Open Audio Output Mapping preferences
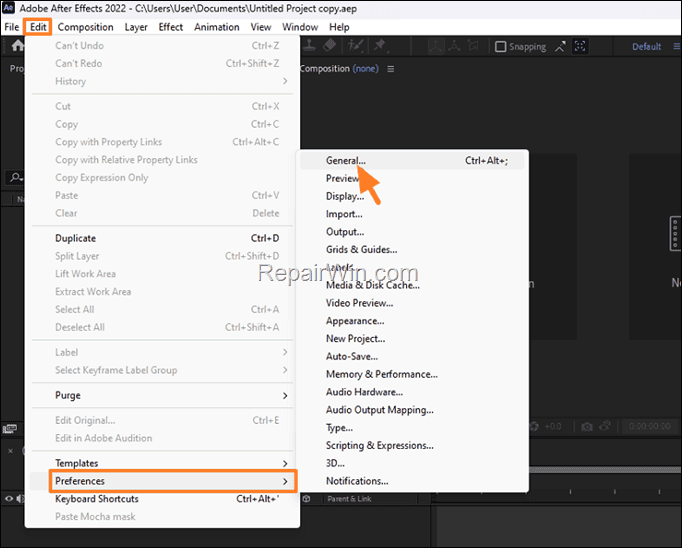 412,410
